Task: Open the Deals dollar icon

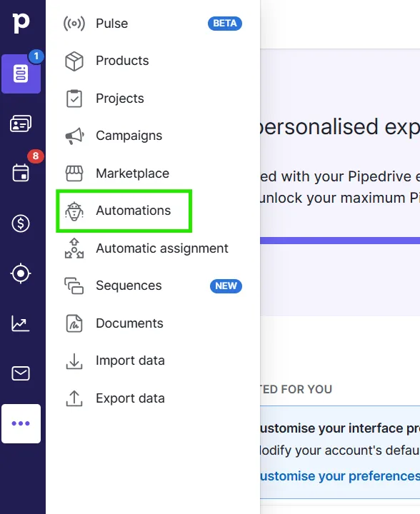Action: pos(21,223)
